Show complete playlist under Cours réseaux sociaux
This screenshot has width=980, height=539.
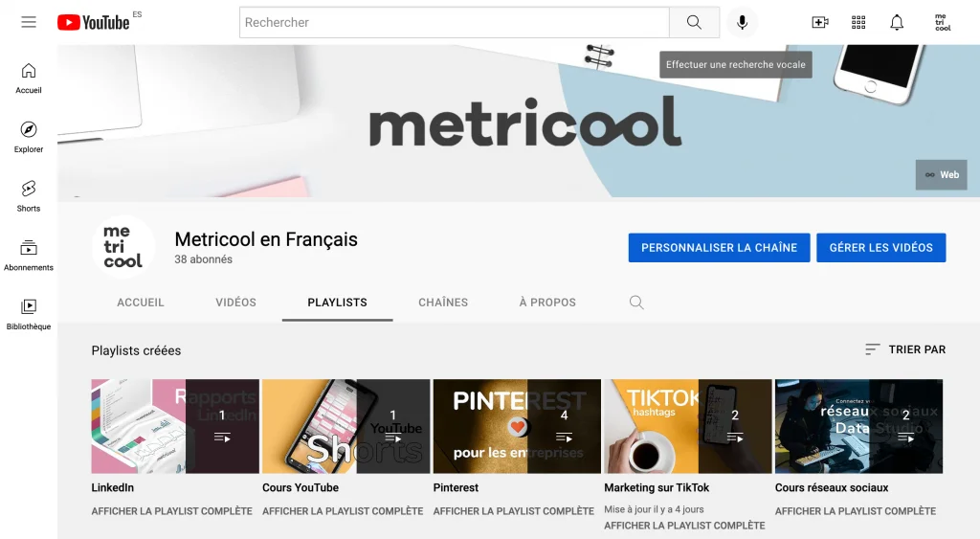(856, 511)
